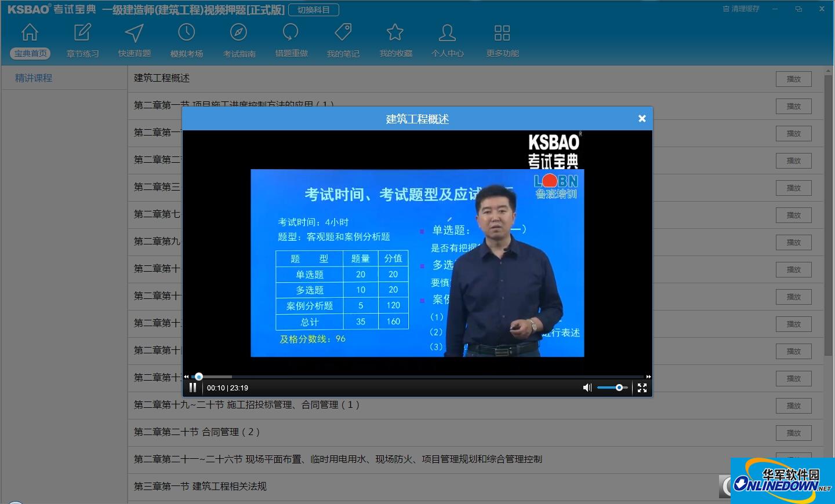835x504 pixels.
Task: Click 清理缓存 to clear the cache
Action: click(740, 9)
